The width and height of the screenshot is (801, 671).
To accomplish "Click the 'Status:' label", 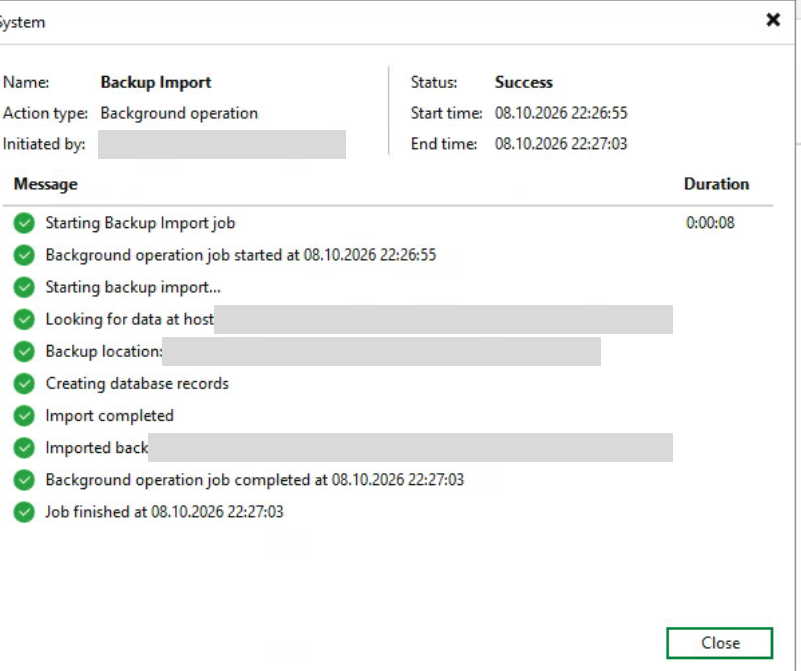I will (x=434, y=82).
